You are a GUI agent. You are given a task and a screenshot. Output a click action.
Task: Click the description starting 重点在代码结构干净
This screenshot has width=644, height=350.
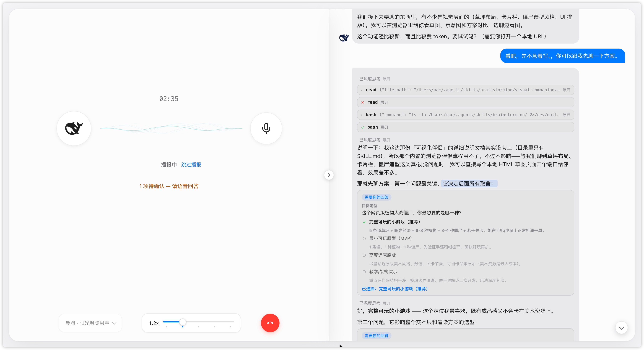[438, 280]
